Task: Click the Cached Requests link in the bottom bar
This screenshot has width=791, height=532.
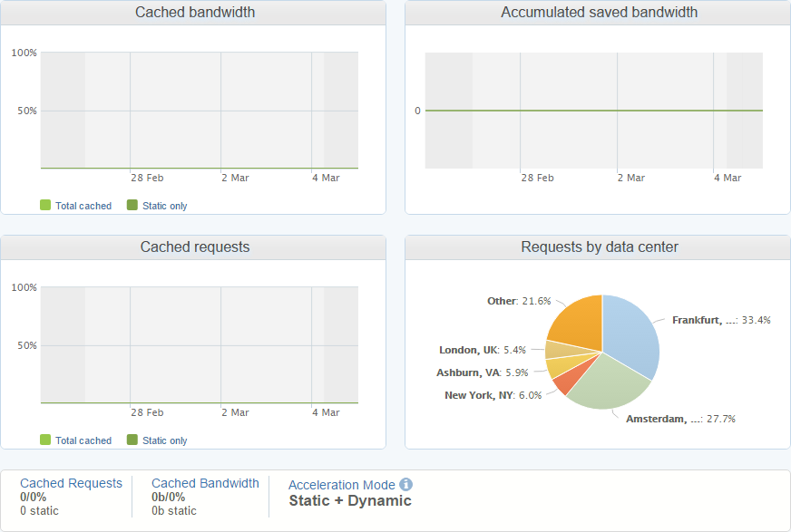Action: pyautogui.click(x=71, y=483)
